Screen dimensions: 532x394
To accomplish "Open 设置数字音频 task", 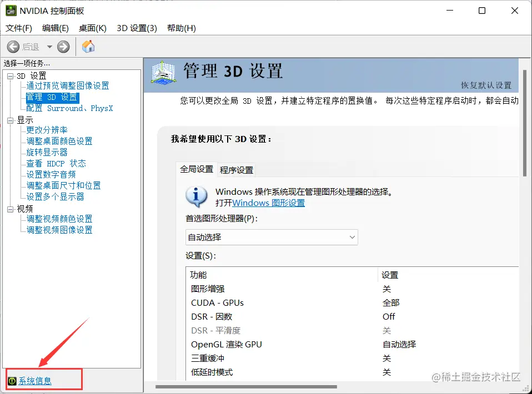I will (51, 175).
